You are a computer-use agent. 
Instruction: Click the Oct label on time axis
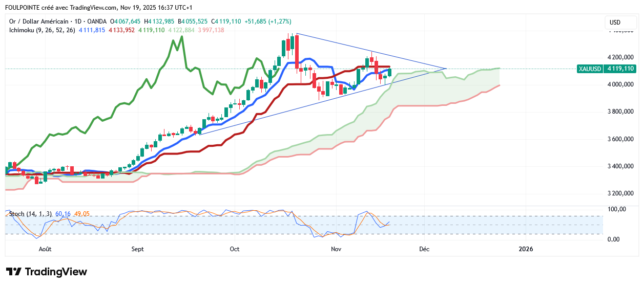235,249
